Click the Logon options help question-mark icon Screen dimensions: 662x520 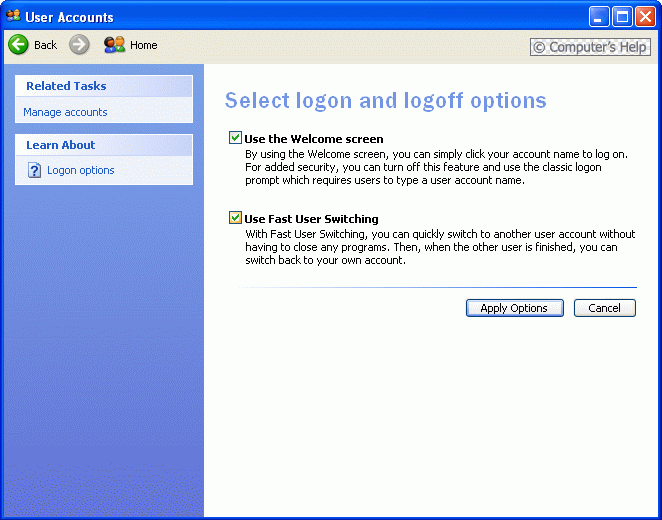(34, 170)
